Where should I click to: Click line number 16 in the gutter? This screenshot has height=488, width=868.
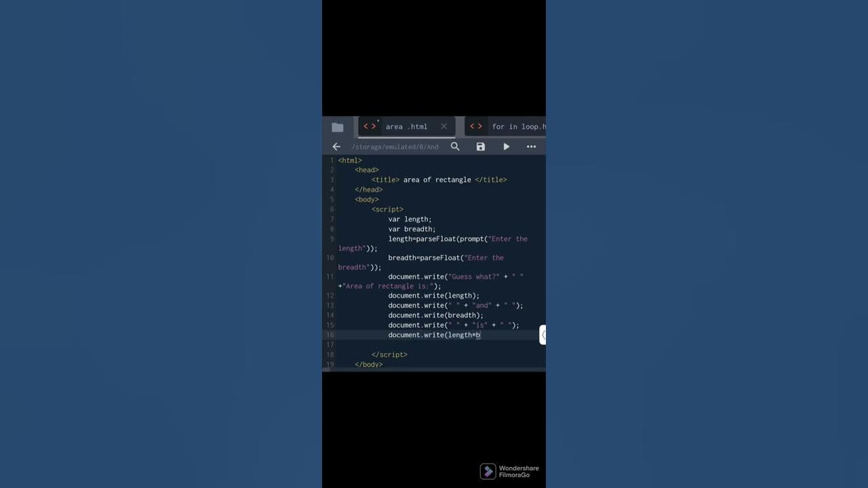point(330,335)
